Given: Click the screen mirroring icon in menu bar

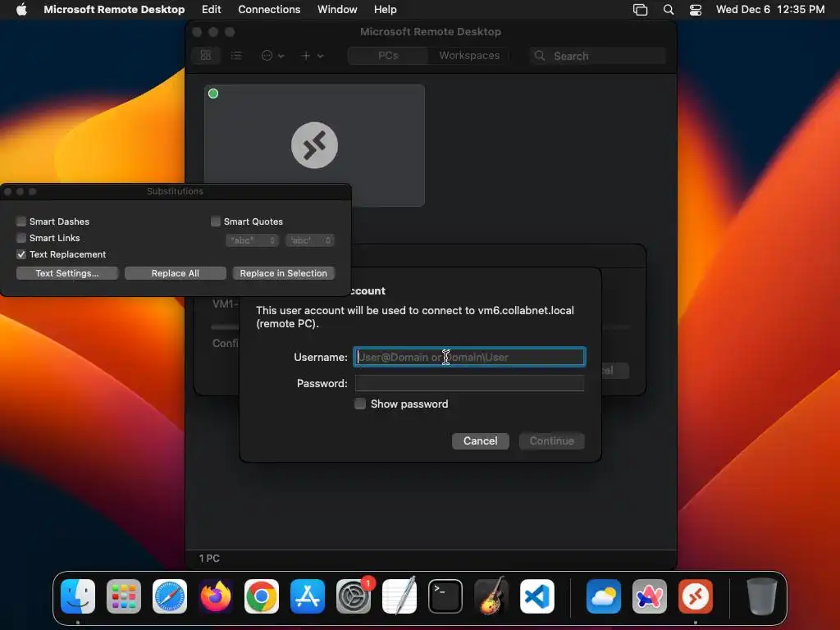Looking at the screenshot, I should pos(640,10).
